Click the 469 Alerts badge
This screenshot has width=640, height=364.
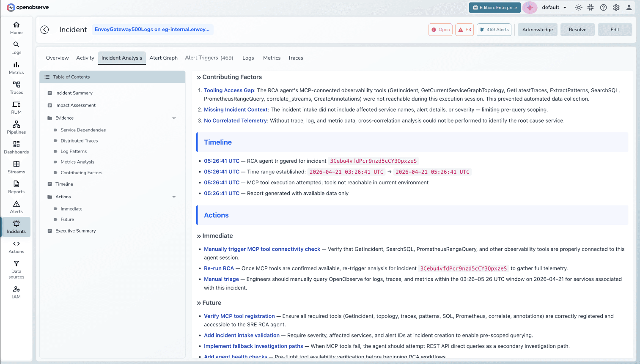tap(494, 30)
